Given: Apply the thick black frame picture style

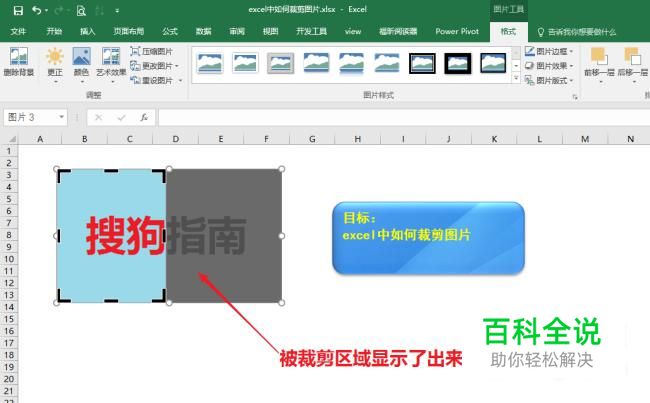Looking at the screenshot, I should tap(458, 63).
